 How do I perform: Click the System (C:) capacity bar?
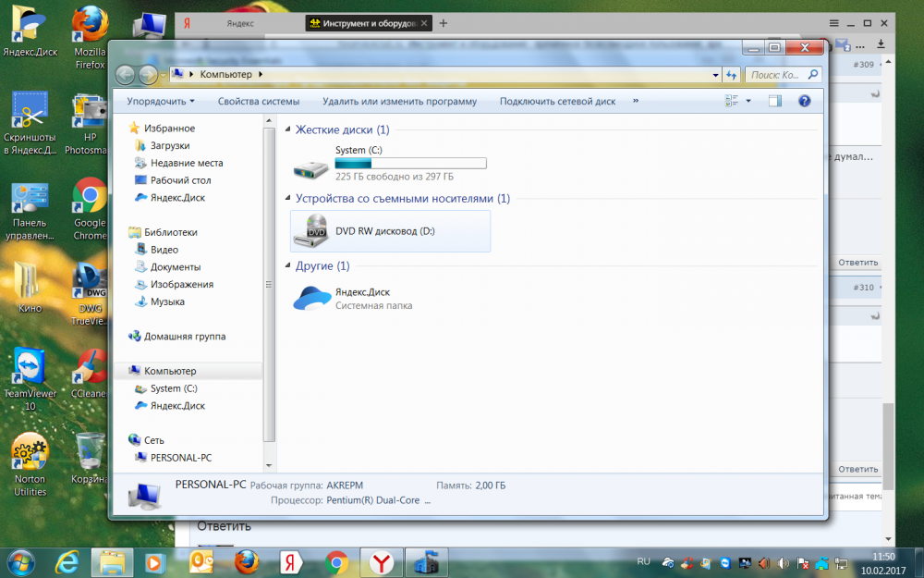point(411,164)
